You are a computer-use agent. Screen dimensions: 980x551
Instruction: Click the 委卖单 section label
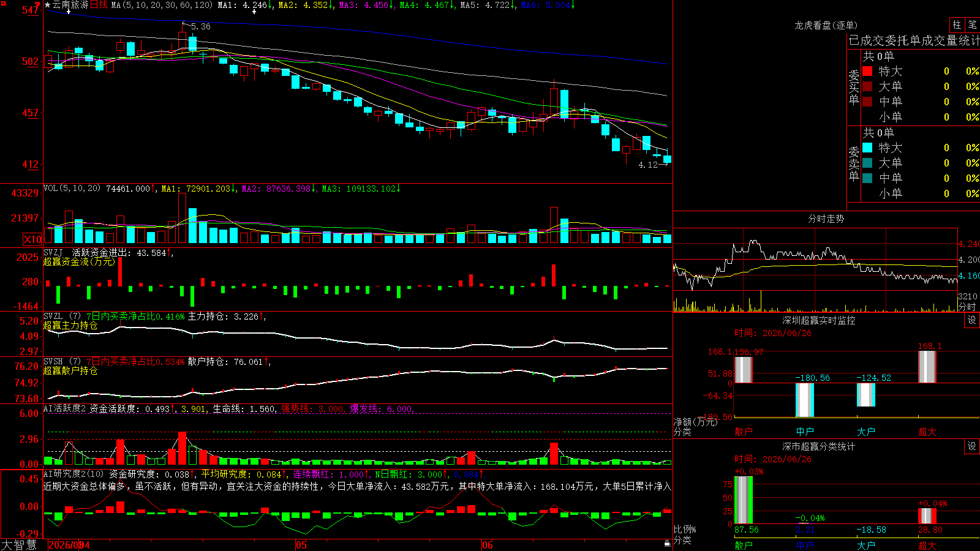pos(854,163)
